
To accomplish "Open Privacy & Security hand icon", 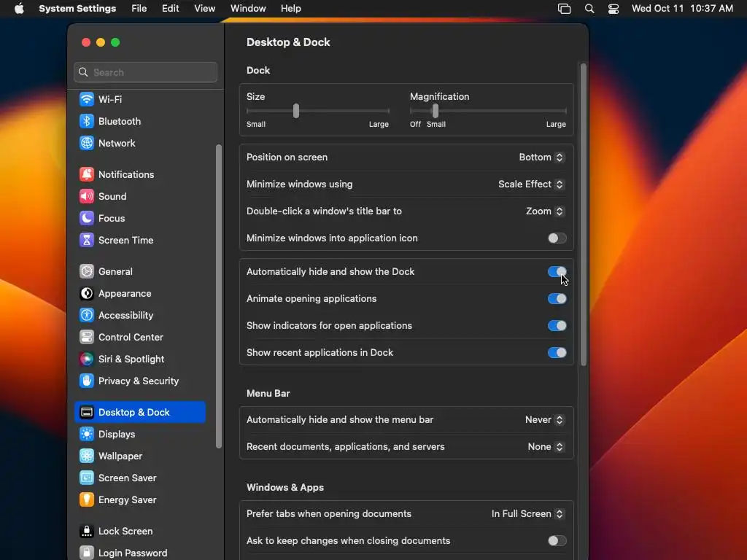I will coord(86,381).
